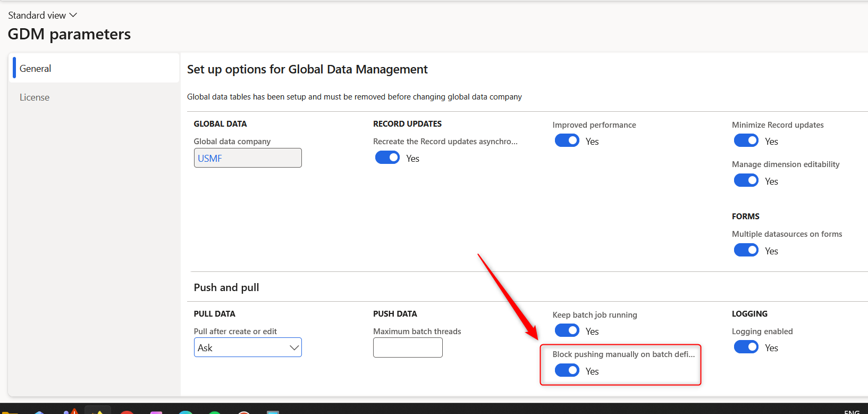The width and height of the screenshot is (868, 414).
Task: Collapse the Push and pull section
Action: [226, 288]
